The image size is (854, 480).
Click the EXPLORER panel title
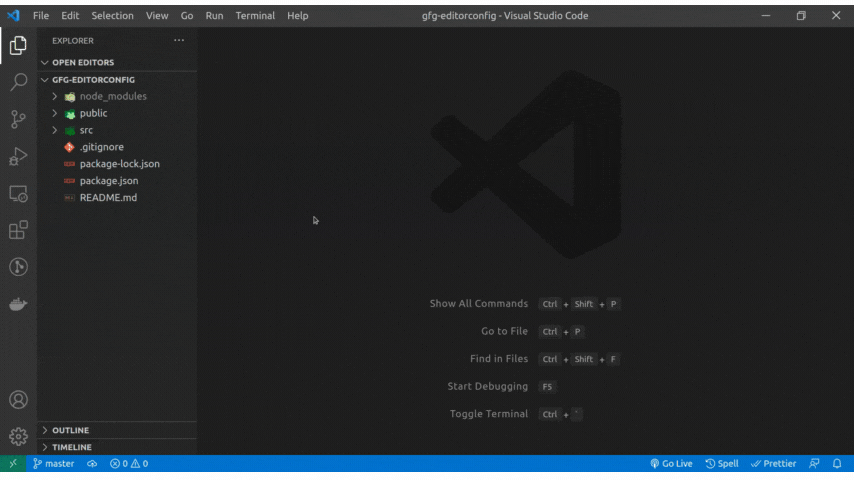(x=73, y=41)
